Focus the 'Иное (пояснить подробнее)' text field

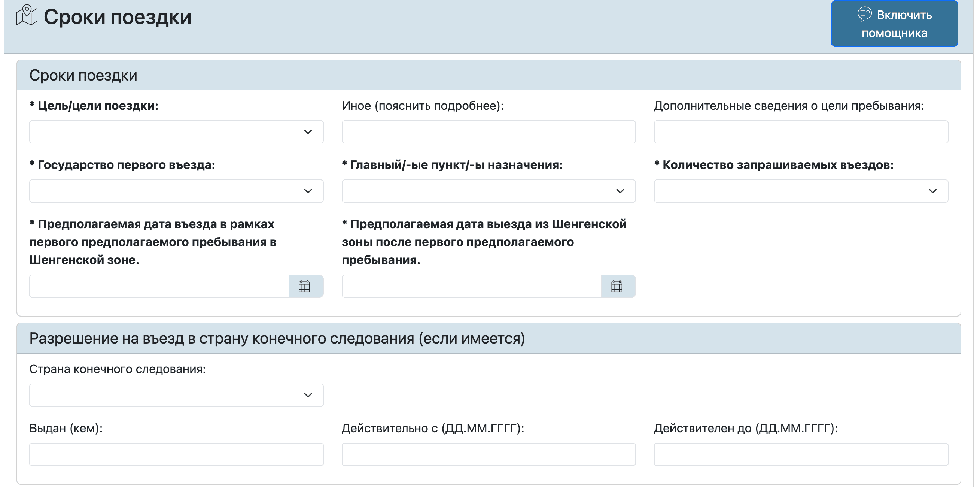tap(489, 132)
